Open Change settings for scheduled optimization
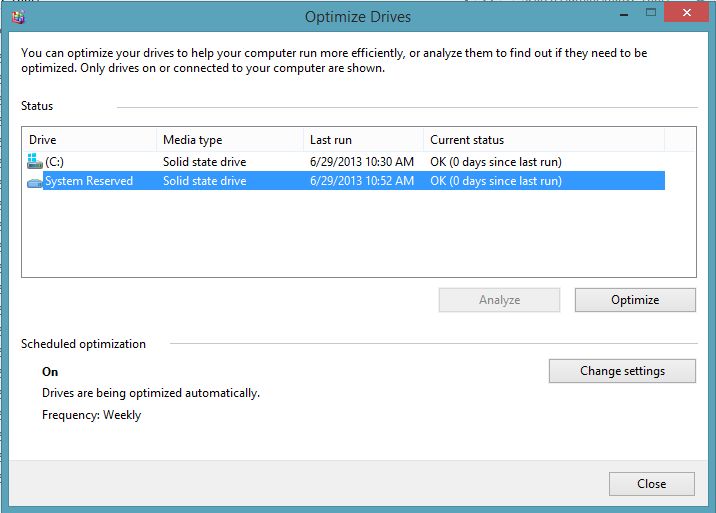The height and width of the screenshot is (513, 716). click(x=622, y=370)
